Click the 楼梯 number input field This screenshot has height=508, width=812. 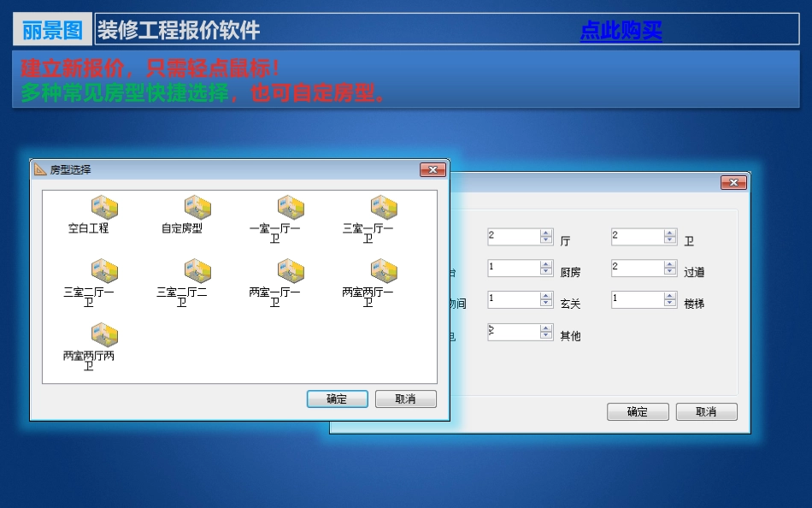point(638,299)
